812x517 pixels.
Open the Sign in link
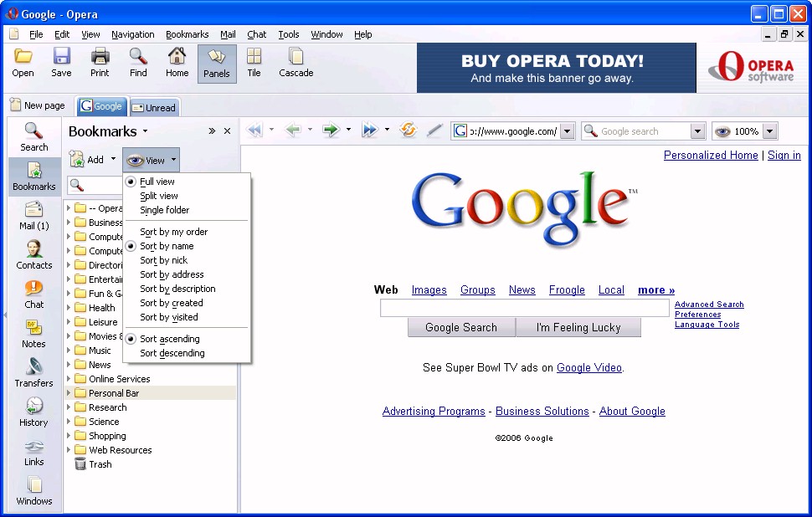pos(784,156)
